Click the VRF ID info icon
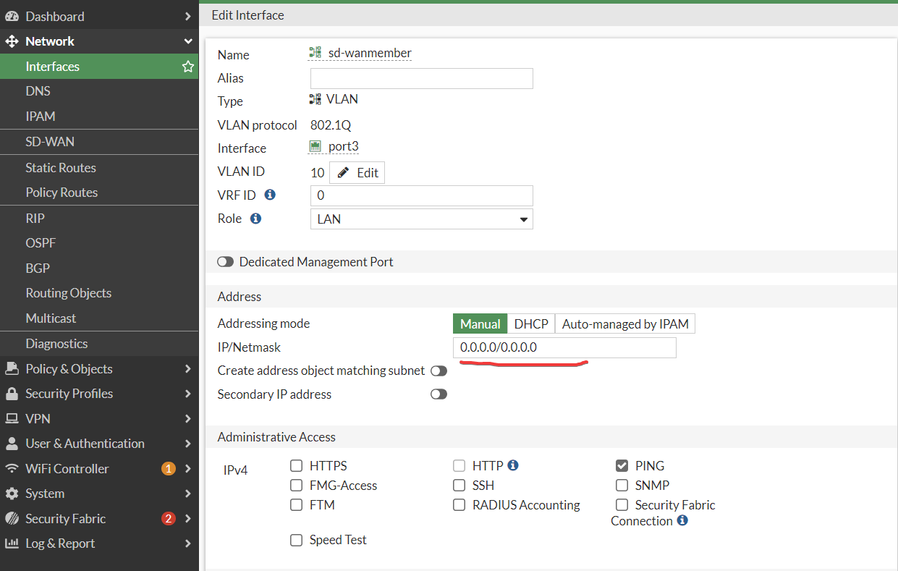The image size is (898, 571). point(270,195)
